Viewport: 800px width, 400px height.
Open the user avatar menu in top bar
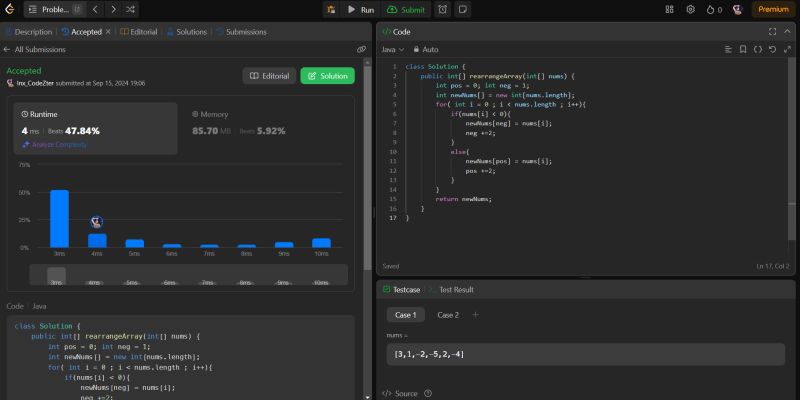pos(737,9)
